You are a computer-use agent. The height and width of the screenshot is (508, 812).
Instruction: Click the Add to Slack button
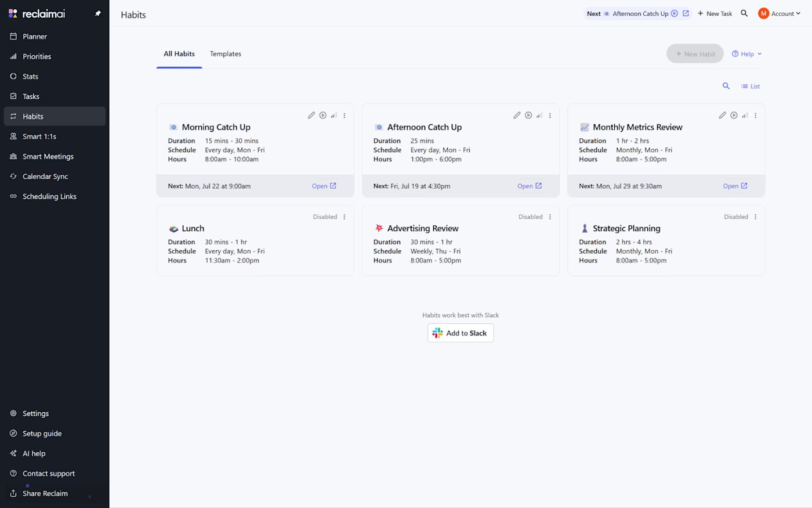461,333
